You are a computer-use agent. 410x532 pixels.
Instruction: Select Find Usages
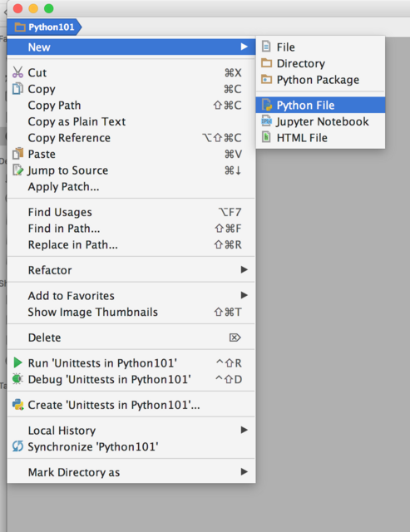click(x=131, y=212)
